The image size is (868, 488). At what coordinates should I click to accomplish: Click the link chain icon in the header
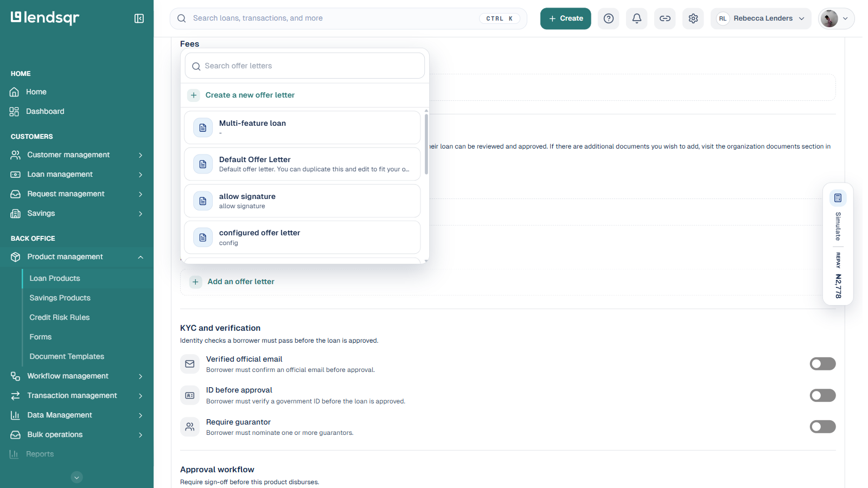[x=665, y=18]
